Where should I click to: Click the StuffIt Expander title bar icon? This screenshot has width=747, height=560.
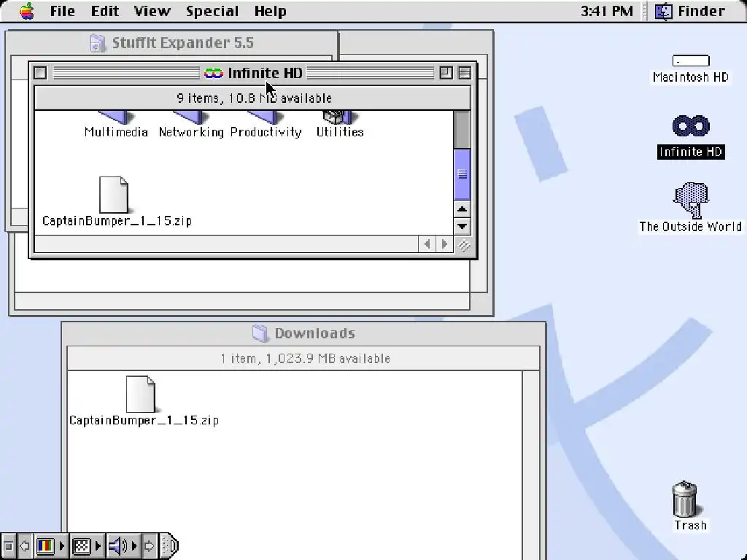pyautogui.click(x=97, y=43)
